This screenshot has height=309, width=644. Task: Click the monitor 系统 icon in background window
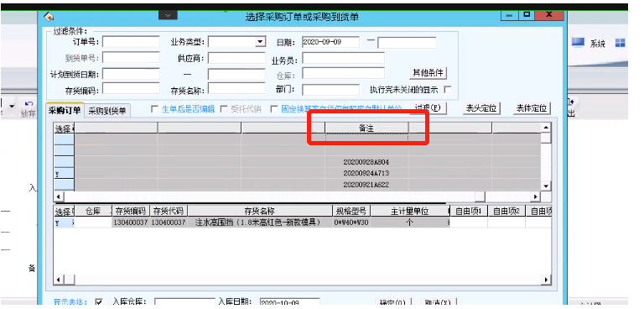click(x=578, y=43)
